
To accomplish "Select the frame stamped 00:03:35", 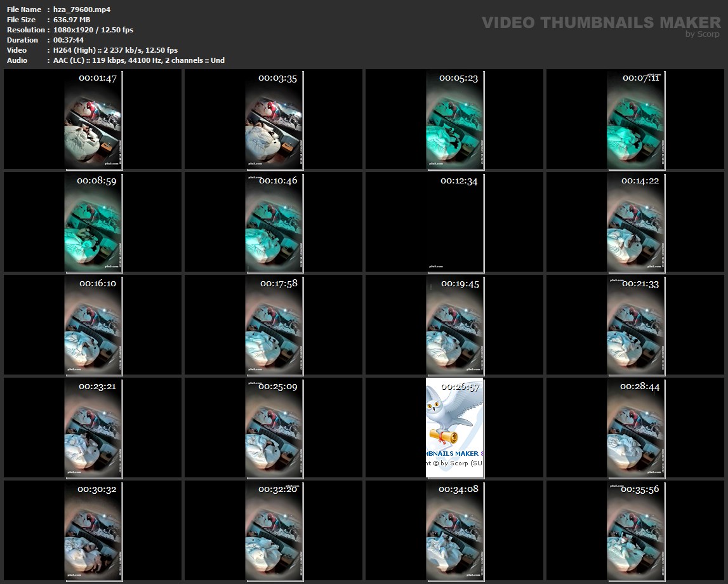I will pos(274,120).
